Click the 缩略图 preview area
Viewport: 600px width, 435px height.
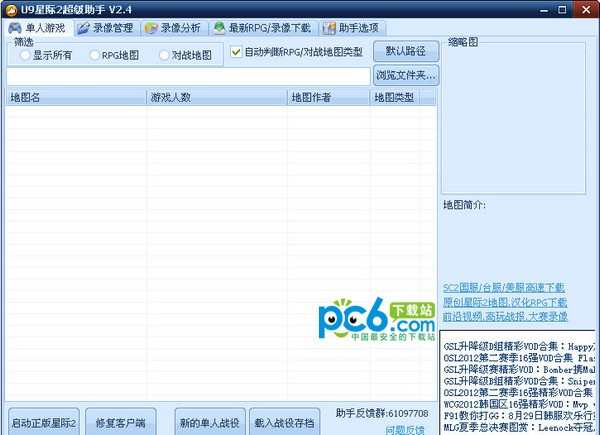tap(514, 118)
